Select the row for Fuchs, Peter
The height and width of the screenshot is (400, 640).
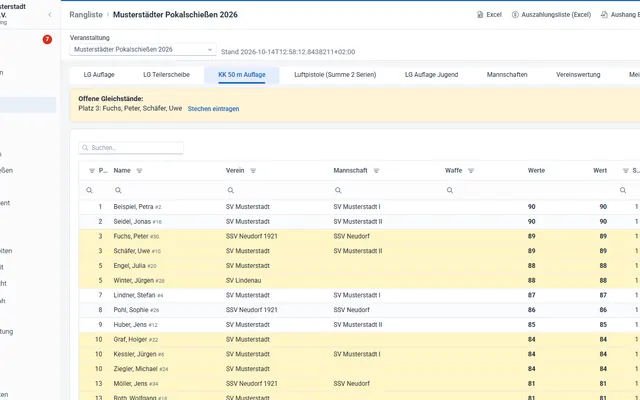pos(359,236)
